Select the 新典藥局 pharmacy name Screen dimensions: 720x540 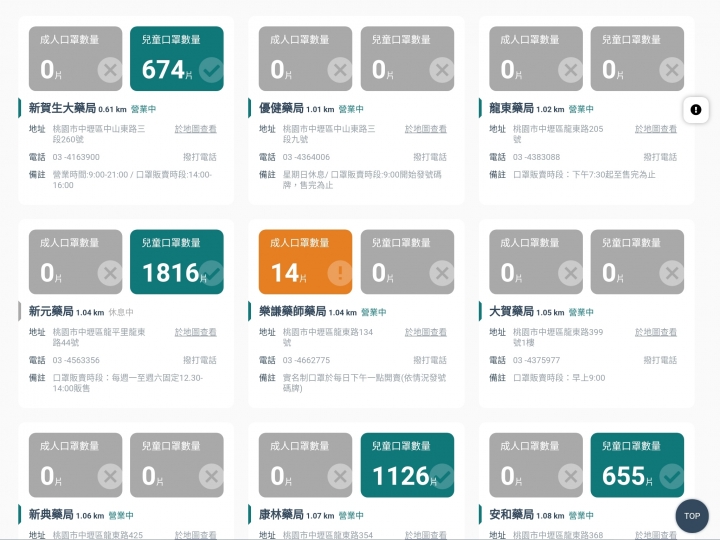tap(51, 515)
